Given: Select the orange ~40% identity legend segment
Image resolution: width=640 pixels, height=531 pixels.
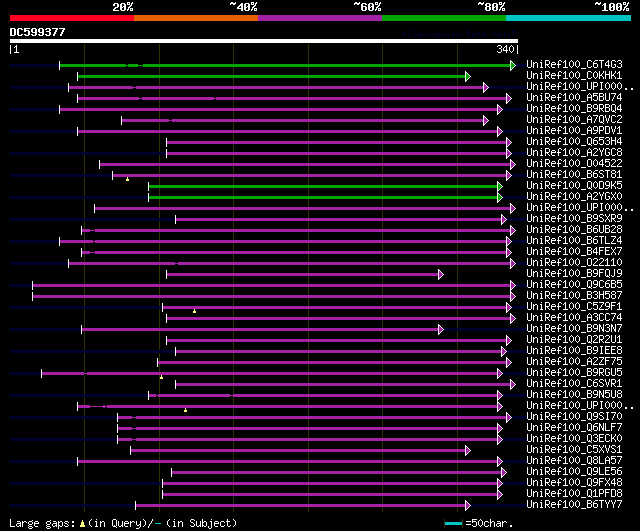Looking at the screenshot, I should pyautogui.click(x=196, y=18).
